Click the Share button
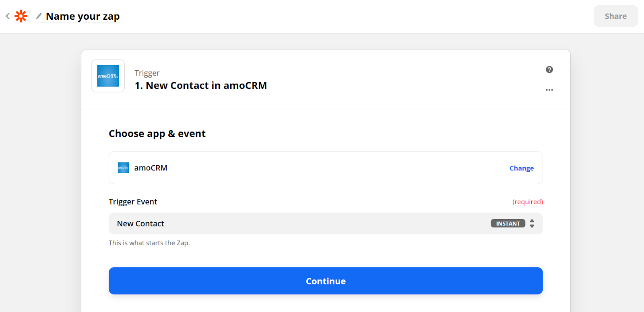 coord(615,16)
